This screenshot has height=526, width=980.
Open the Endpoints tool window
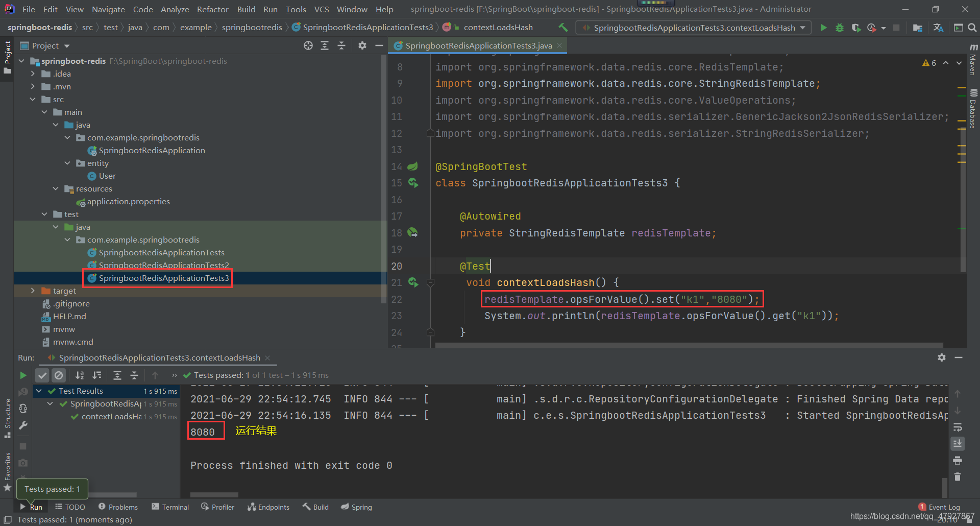[x=268, y=507]
